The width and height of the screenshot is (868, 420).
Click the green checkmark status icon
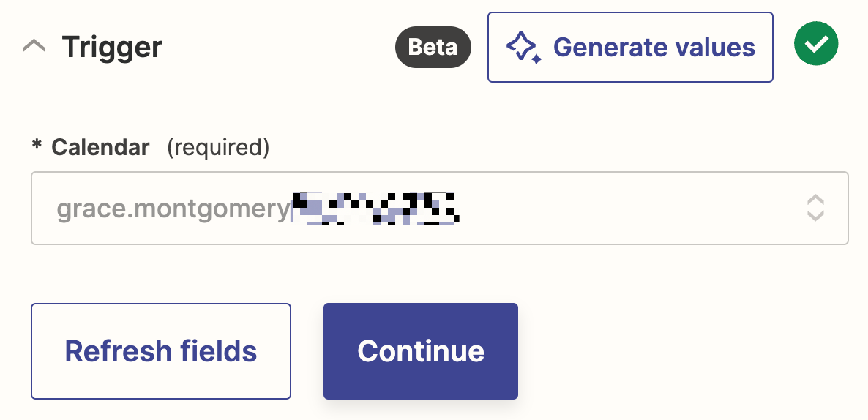pyautogui.click(x=816, y=45)
